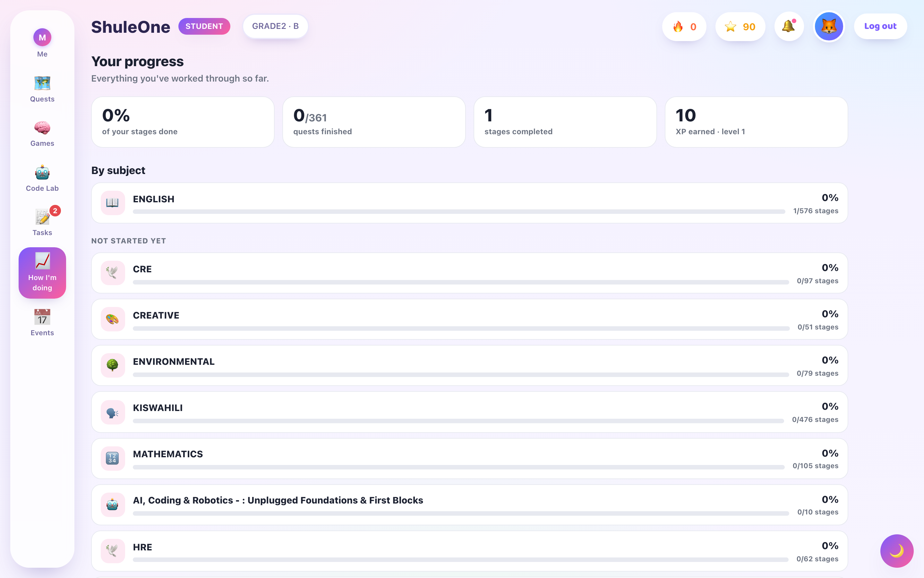The width and height of the screenshot is (924, 578).
Task: Toggle dark mode with the moon button
Action: (x=896, y=551)
